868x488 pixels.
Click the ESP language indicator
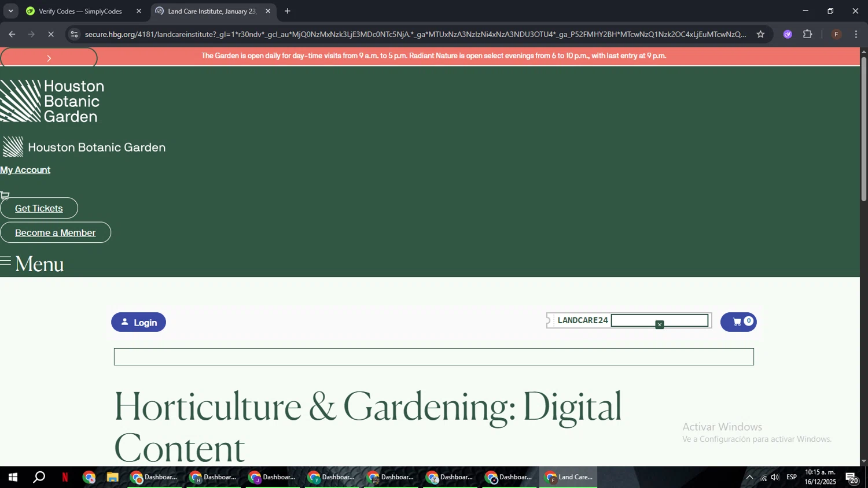(792, 478)
